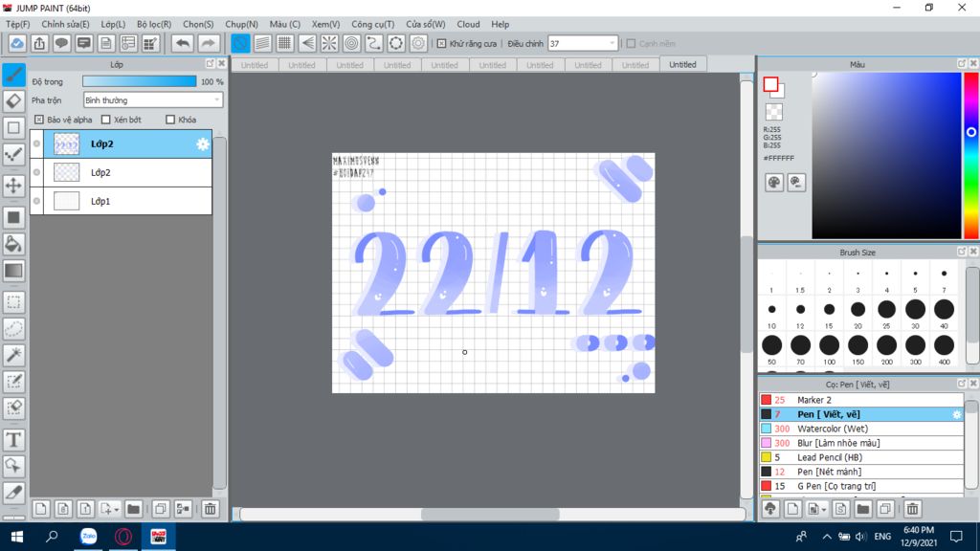
Task: Delete layer using trash icon in layer panel
Action: (210, 509)
